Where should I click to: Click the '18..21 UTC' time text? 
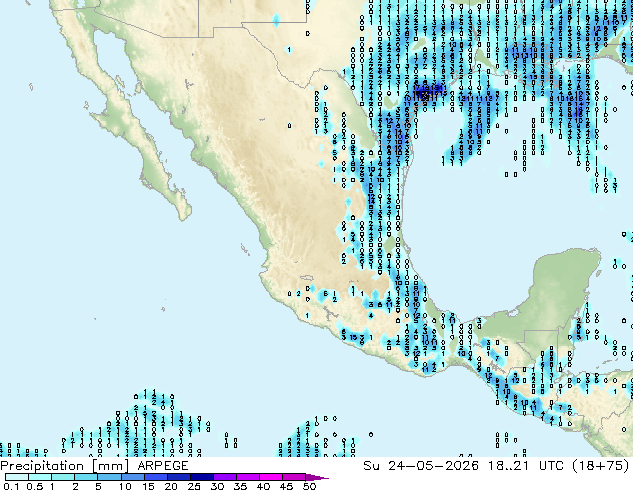526,466
